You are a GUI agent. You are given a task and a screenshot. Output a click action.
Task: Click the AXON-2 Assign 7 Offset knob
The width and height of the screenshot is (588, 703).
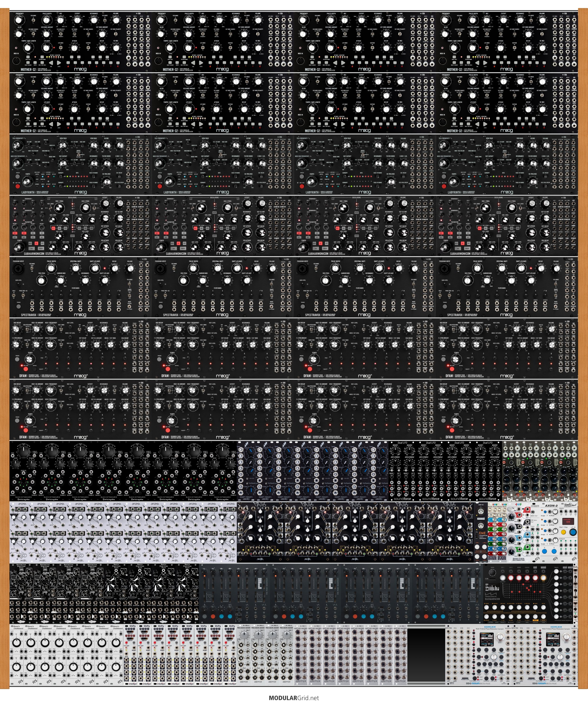(555, 512)
